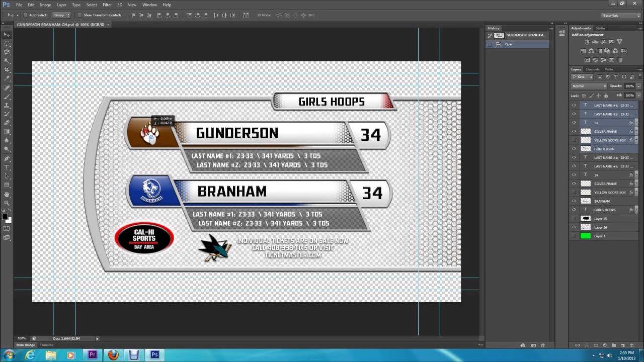Filter layers by type layers icon
The height and width of the screenshot is (362, 644).
(615, 77)
